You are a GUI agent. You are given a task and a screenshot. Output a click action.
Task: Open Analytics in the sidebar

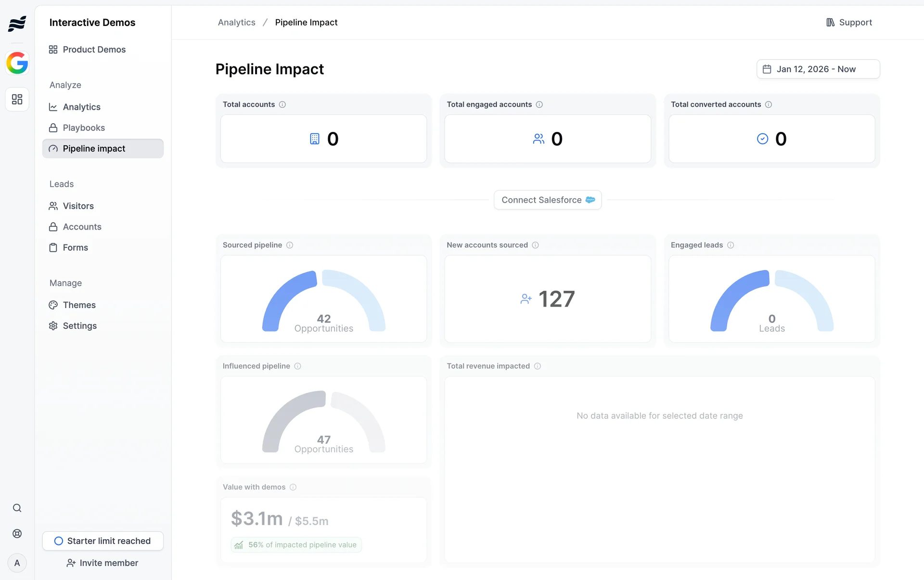point(81,107)
